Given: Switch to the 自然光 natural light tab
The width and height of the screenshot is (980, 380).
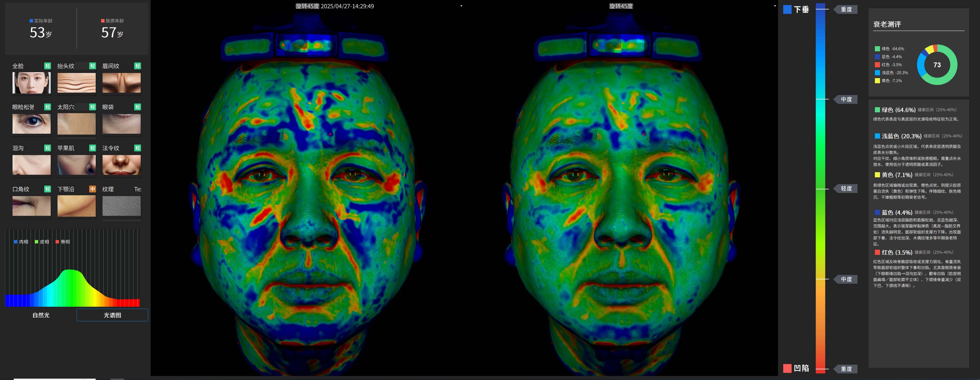Looking at the screenshot, I should pyautogui.click(x=41, y=315).
